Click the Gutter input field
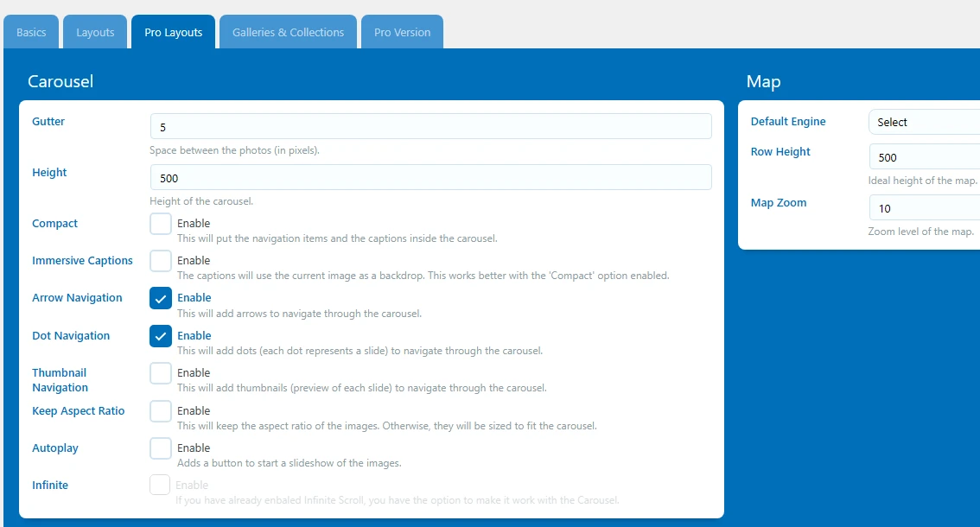Viewport: 980px width, 527px height. click(x=430, y=127)
